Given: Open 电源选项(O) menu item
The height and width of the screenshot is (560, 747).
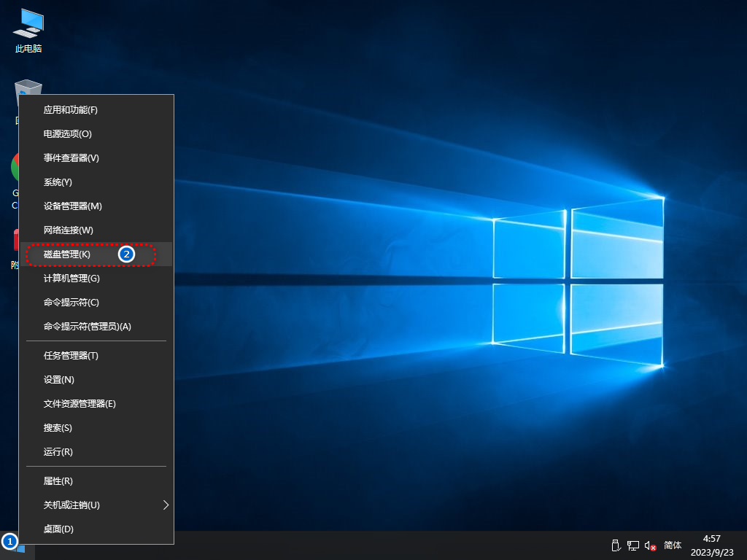Looking at the screenshot, I should point(67,134).
